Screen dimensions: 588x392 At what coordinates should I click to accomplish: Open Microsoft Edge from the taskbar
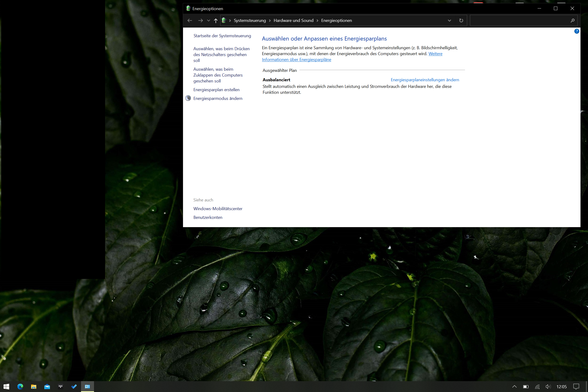(20, 387)
